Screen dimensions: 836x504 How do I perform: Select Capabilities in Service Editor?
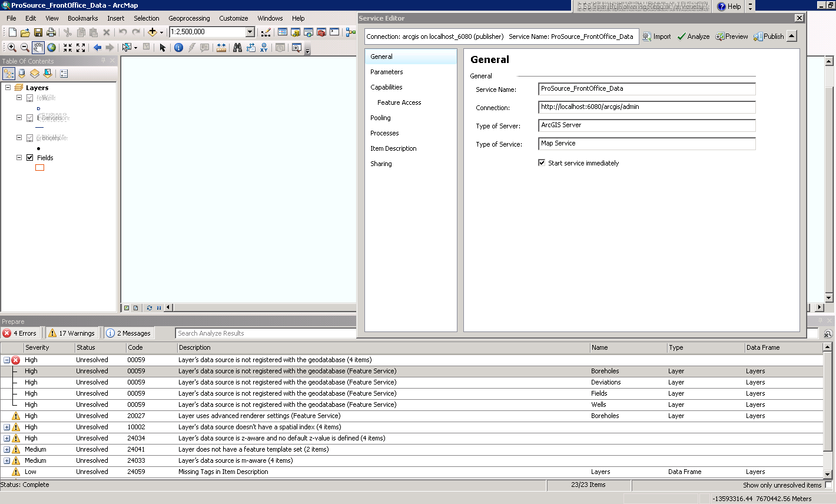tap(387, 87)
